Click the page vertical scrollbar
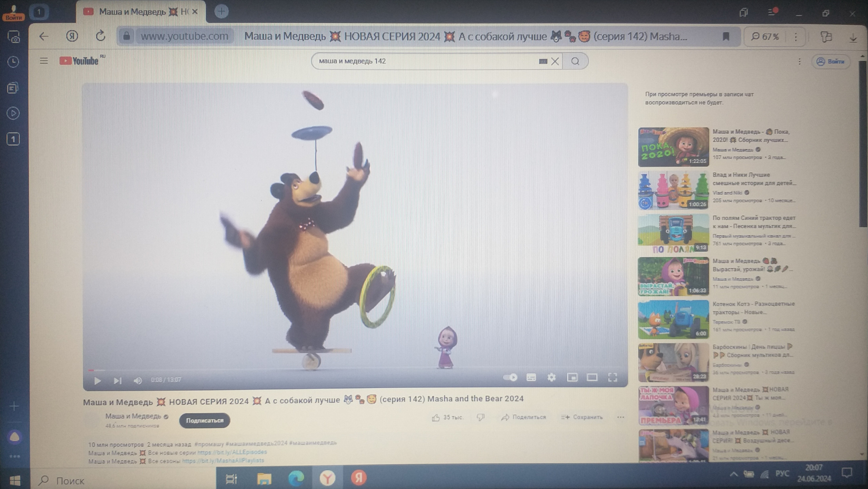868x489 pixels. (863, 144)
